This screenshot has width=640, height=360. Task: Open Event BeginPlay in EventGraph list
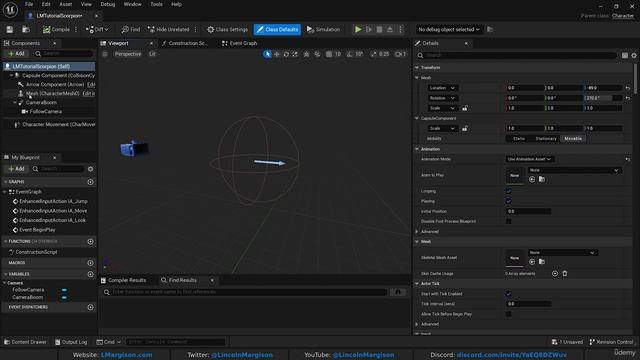click(37, 230)
